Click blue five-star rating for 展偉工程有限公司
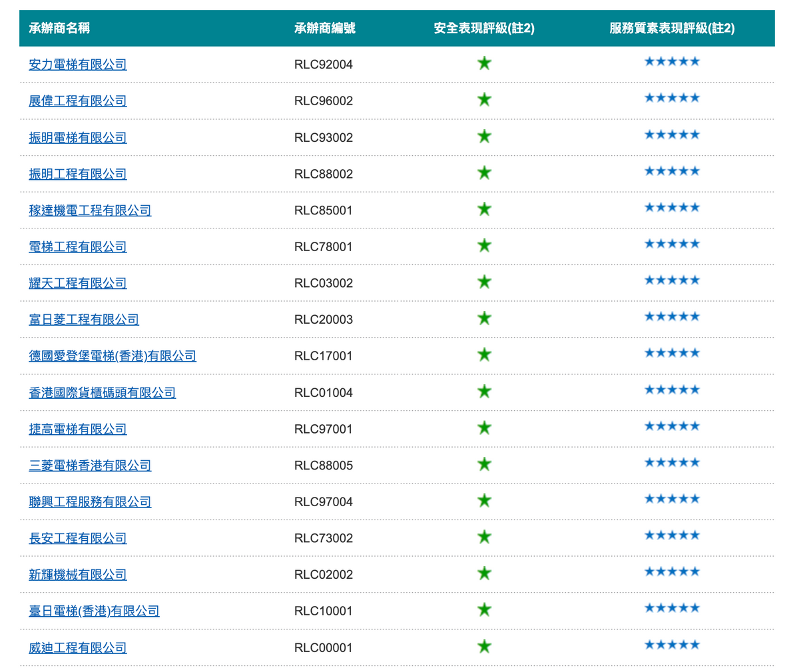The width and height of the screenshot is (799, 672). coord(672,98)
